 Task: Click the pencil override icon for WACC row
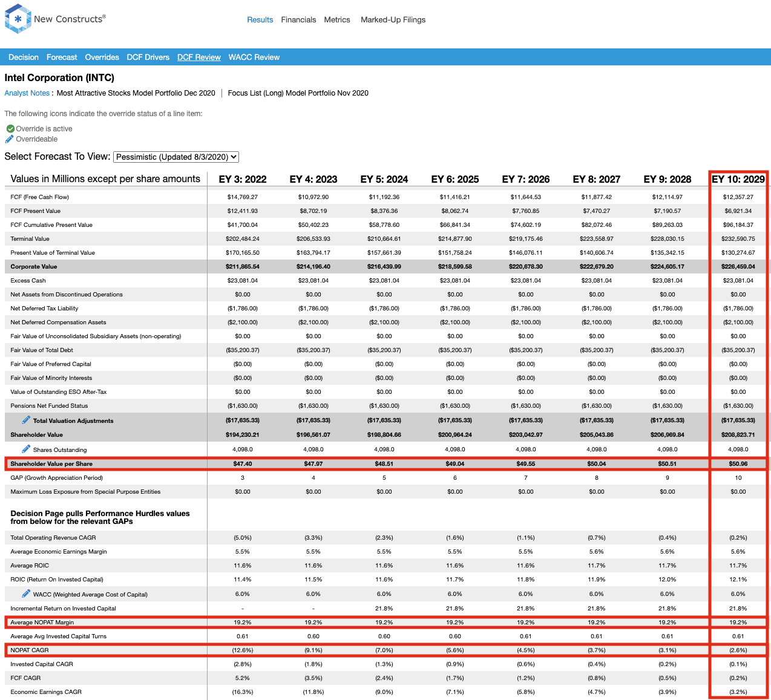(x=26, y=594)
